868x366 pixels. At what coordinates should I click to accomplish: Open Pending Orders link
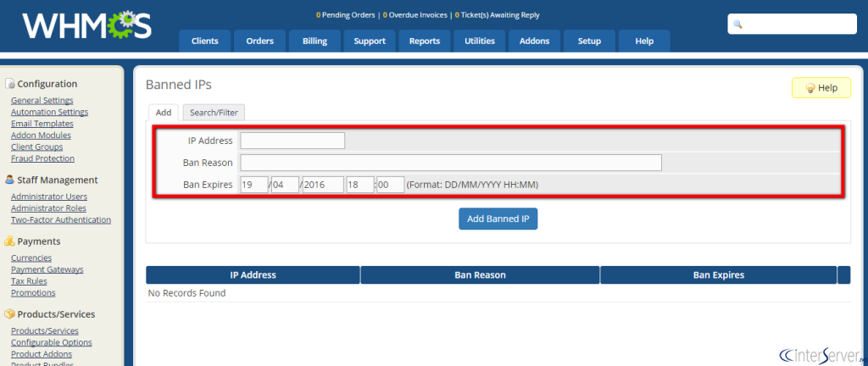(x=346, y=15)
